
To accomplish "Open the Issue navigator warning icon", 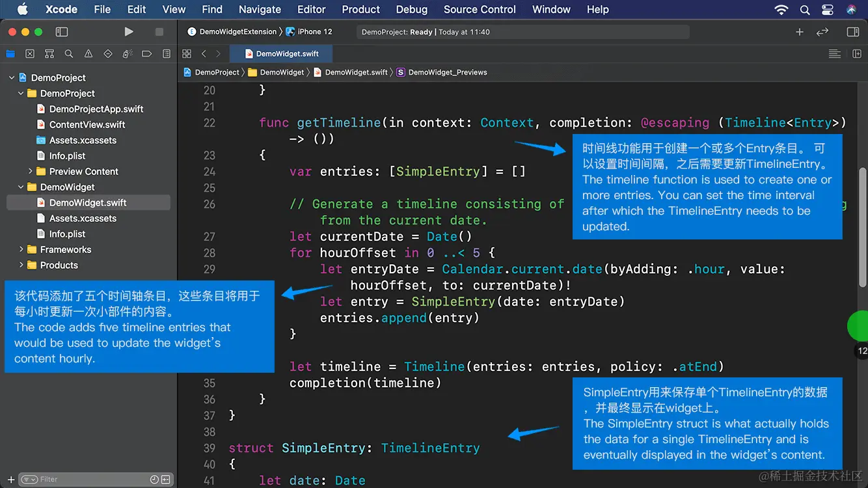I will tap(88, 54).
